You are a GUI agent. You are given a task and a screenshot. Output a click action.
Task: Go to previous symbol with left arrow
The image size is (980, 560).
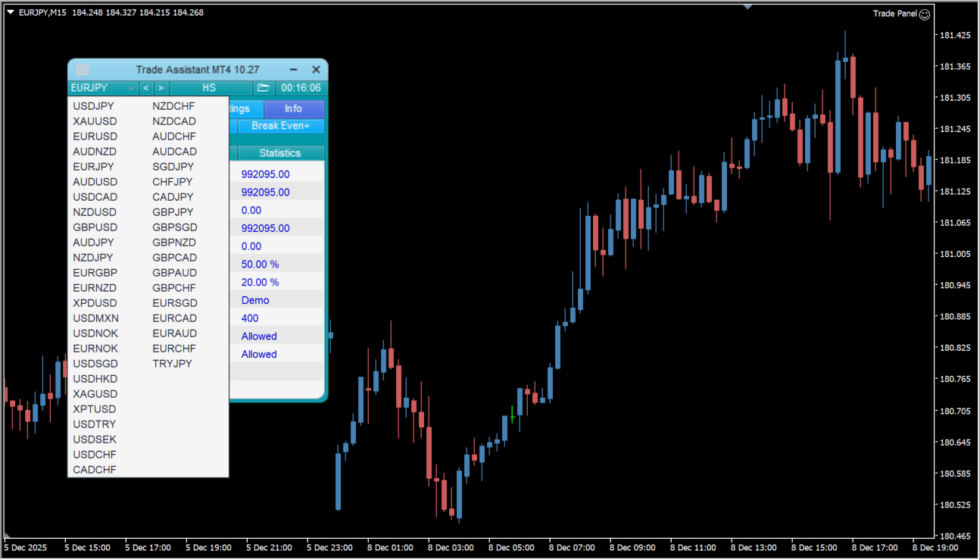146,88
